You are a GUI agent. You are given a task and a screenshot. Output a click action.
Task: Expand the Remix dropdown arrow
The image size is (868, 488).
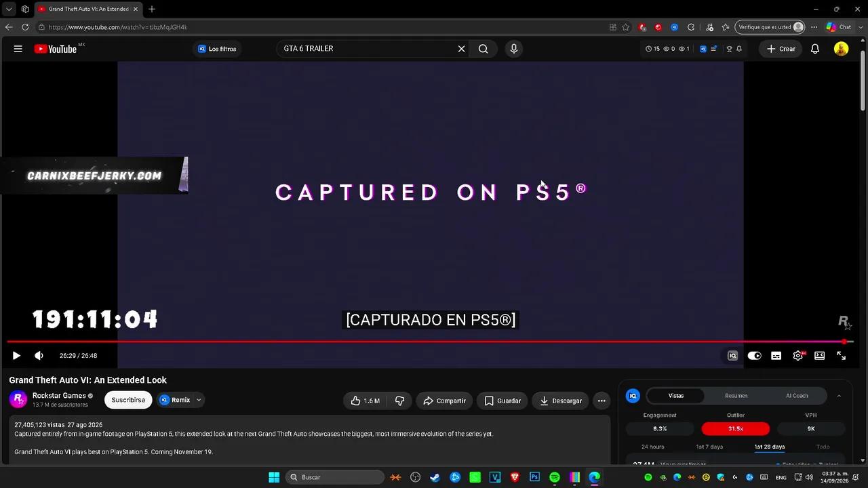pos(199,400)
